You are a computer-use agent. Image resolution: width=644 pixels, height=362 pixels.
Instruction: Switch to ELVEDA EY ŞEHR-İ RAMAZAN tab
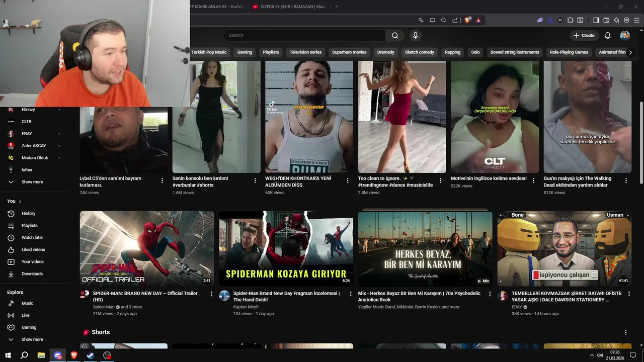click(289, 7)
